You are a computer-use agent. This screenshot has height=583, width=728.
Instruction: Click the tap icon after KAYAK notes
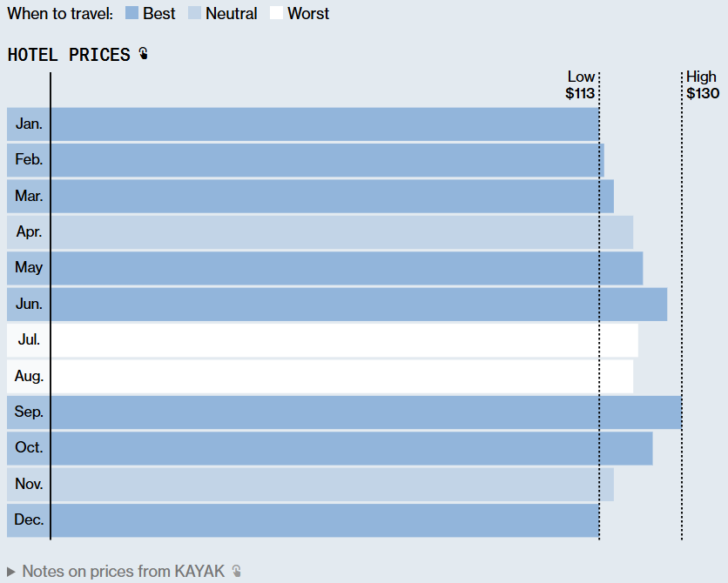[x=236, y=571]
